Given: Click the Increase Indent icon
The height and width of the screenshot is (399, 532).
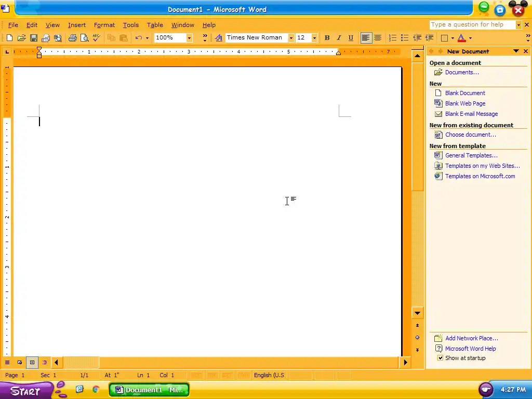Looking at the screenshot, I should [429, 37].
